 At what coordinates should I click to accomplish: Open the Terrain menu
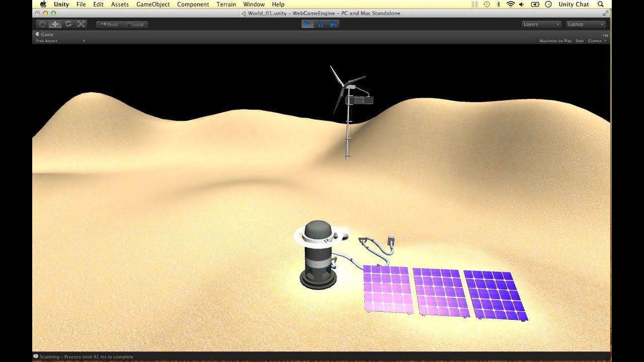[x=226, y=4]
